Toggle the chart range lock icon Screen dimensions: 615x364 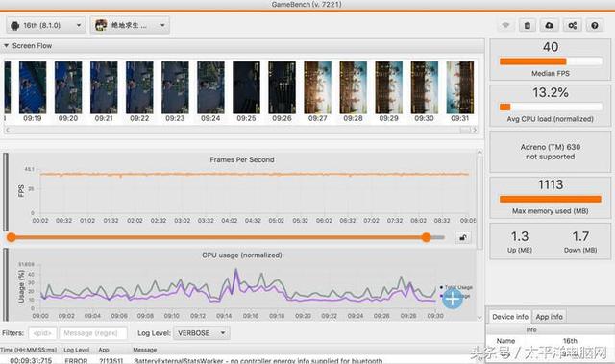pos(463,237)
